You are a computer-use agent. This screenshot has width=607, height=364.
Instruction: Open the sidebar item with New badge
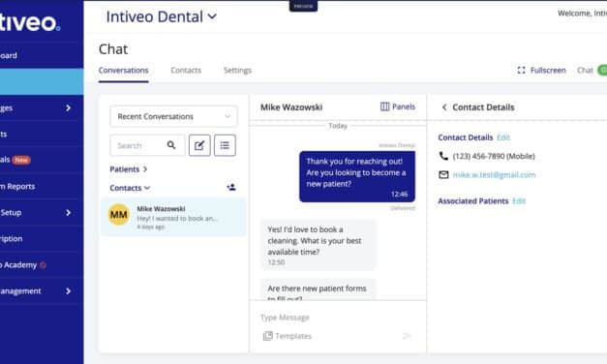42,160
